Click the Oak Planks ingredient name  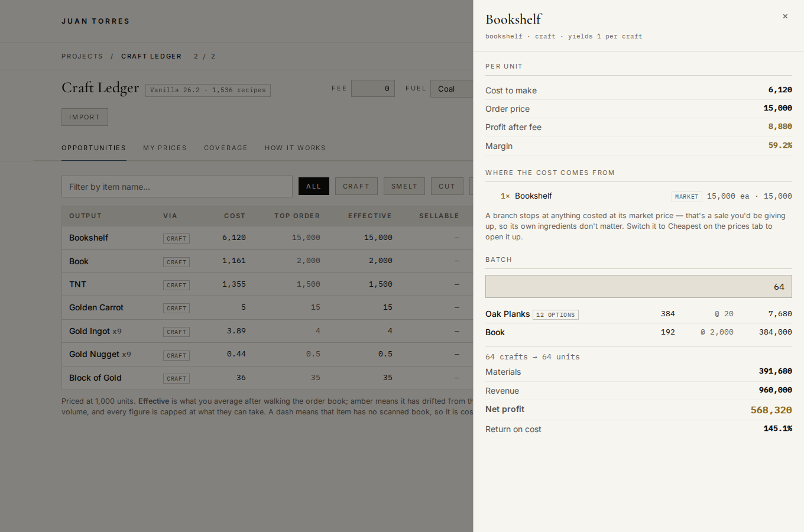[x=508, y=314]
